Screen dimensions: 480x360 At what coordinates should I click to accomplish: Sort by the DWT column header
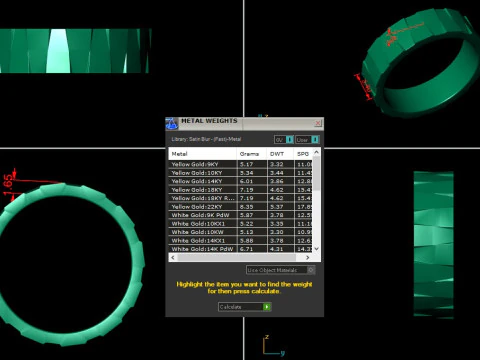(280, 154)
